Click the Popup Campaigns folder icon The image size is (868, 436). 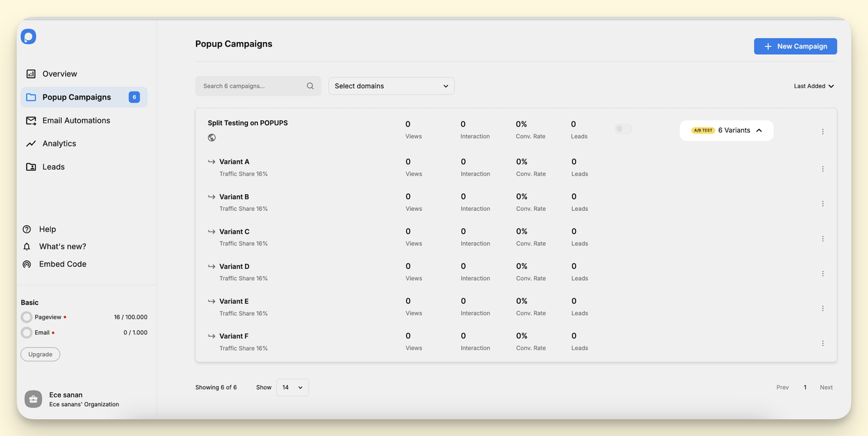pyautogui.click(x=31, y=97)
